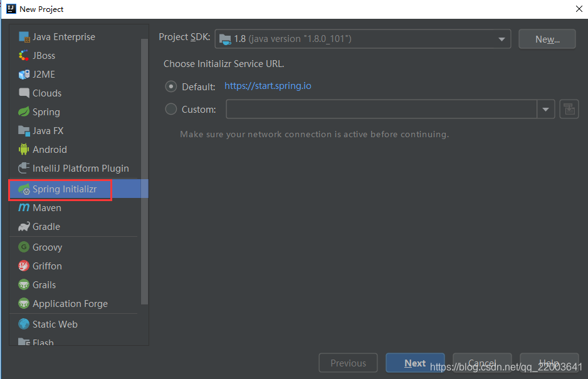Select the Static Web globe icon

pos(24,324)
